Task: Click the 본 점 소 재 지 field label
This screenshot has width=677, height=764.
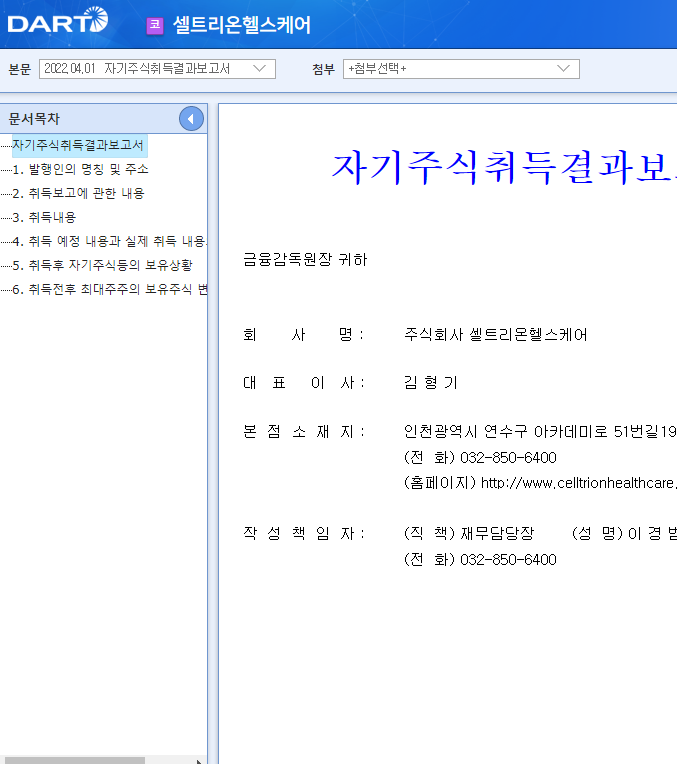Action: (x=304, y=432)
